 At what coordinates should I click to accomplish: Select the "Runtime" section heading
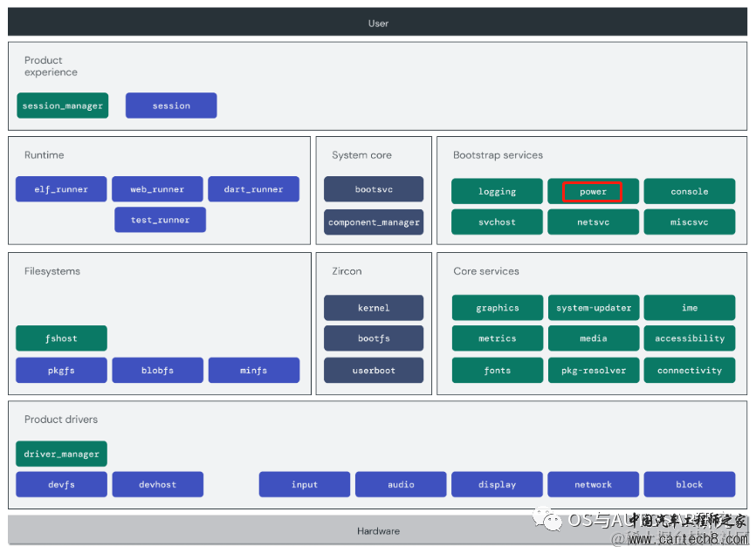click(44, 155)
